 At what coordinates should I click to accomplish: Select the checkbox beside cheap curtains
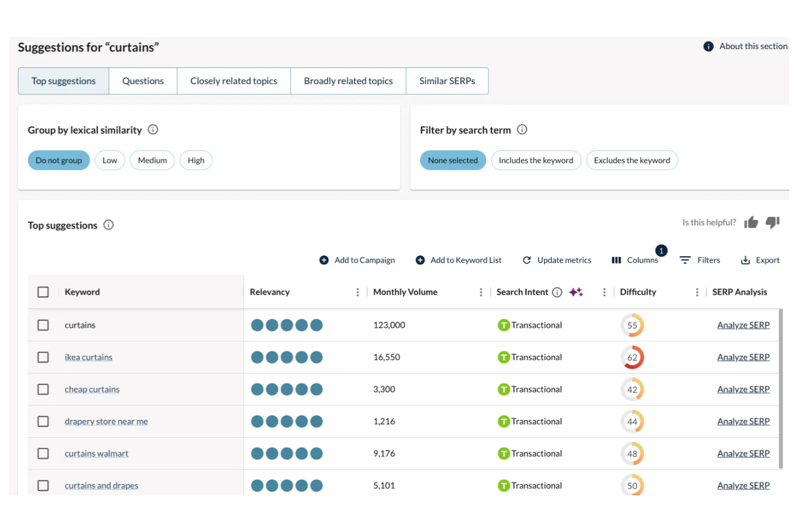pyautogui.click(x=43, y=389)
